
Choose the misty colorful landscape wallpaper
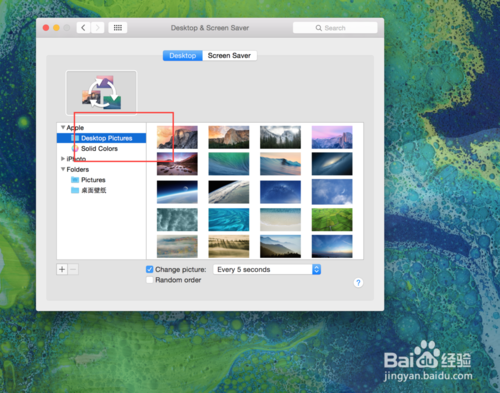177,246
